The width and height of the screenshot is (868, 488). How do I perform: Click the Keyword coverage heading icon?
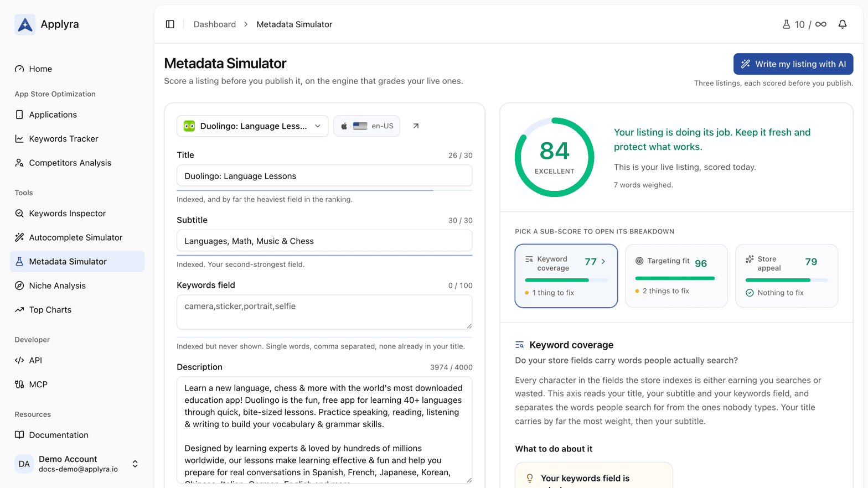(x=519, y=345)
